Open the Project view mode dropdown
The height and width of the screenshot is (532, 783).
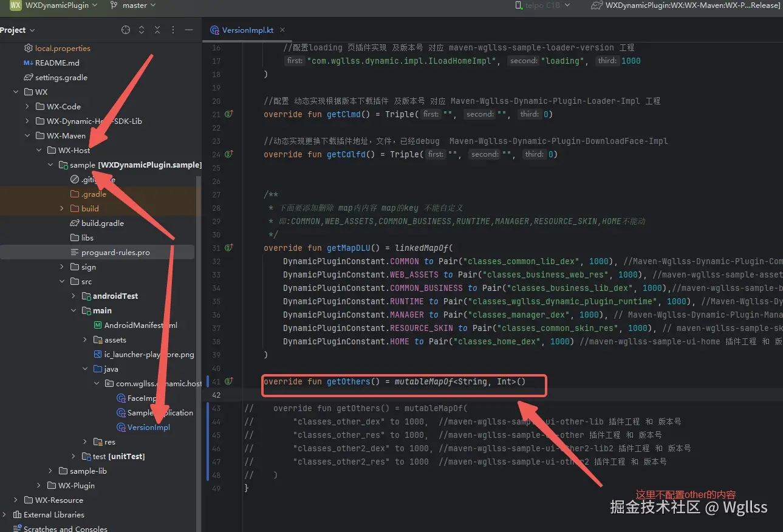[x=18, y=30]
